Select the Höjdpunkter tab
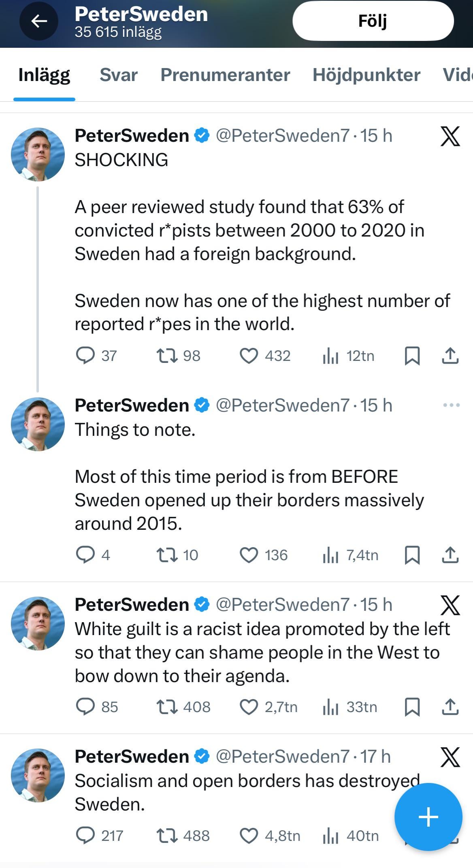Viewport: 473px width, 868px height. (x=366, y=75)
